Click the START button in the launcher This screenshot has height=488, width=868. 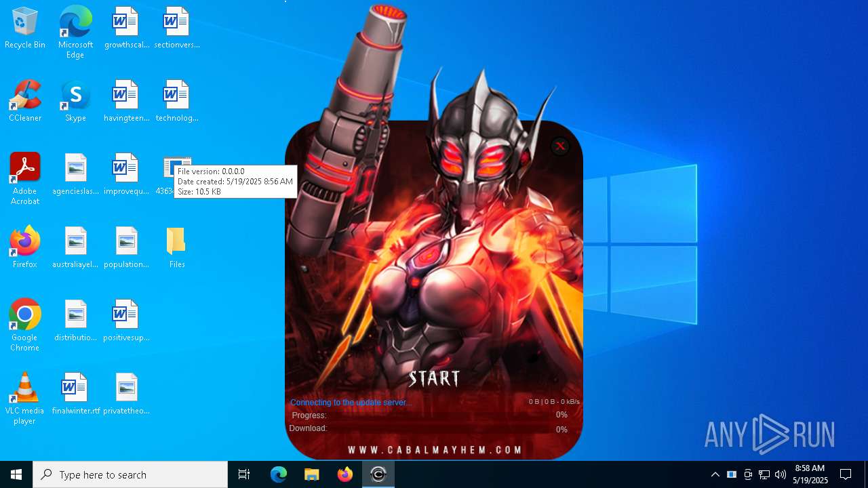point(434,378)
